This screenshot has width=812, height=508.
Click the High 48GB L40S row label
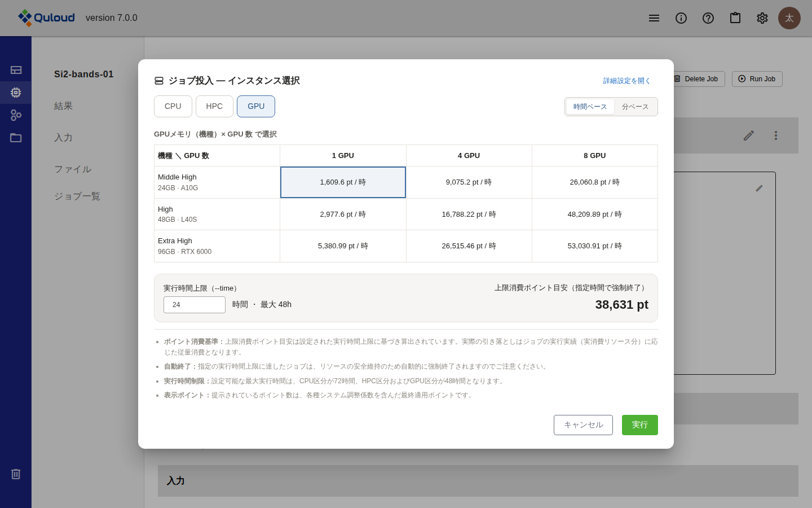(217, 214)
